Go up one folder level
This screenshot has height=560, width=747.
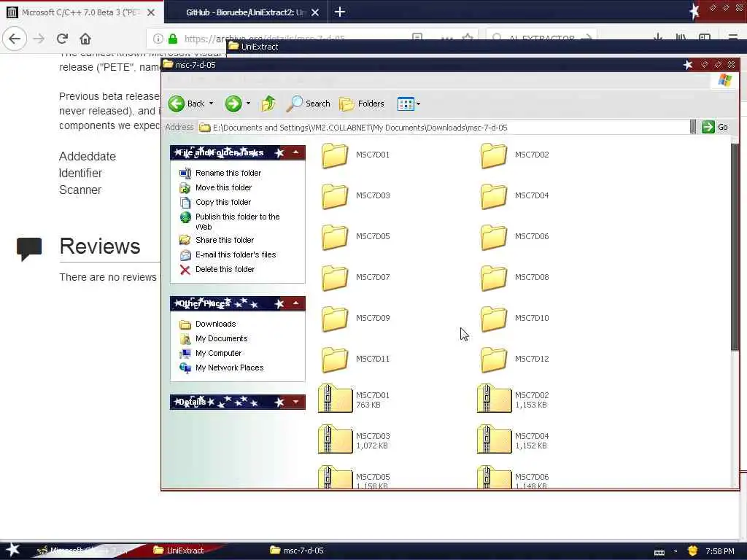coord(268,104)
